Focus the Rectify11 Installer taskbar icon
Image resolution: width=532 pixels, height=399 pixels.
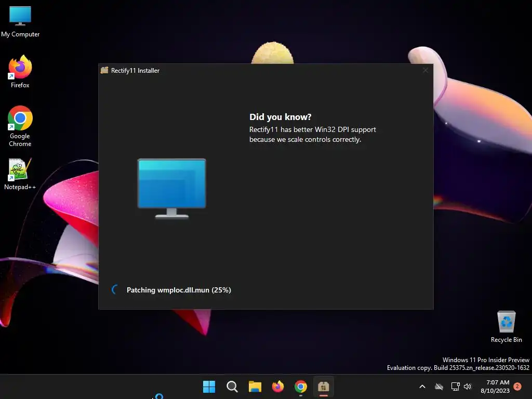pyautogui.click(x=323, y=387)
